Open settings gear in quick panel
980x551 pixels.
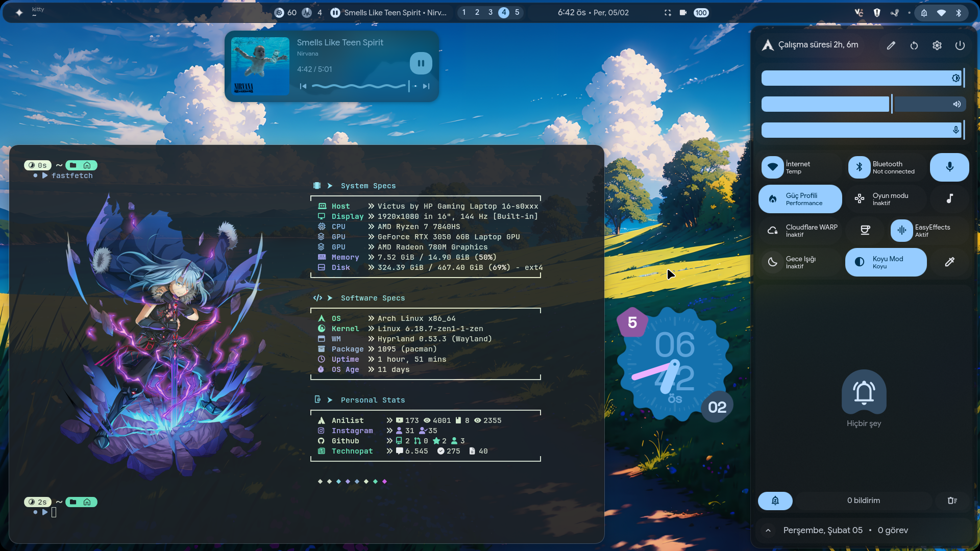pos(937,45)
